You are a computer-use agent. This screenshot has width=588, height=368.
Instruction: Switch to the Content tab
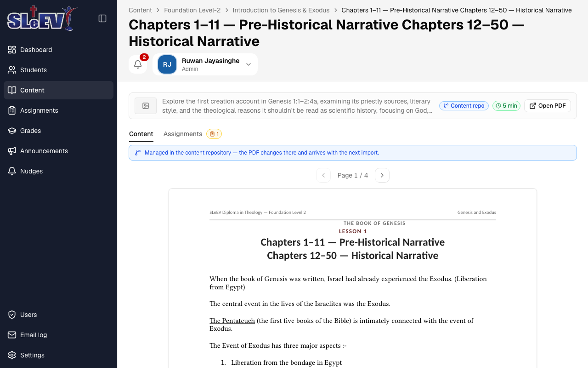pyautogui.click(x=141, y=134)
